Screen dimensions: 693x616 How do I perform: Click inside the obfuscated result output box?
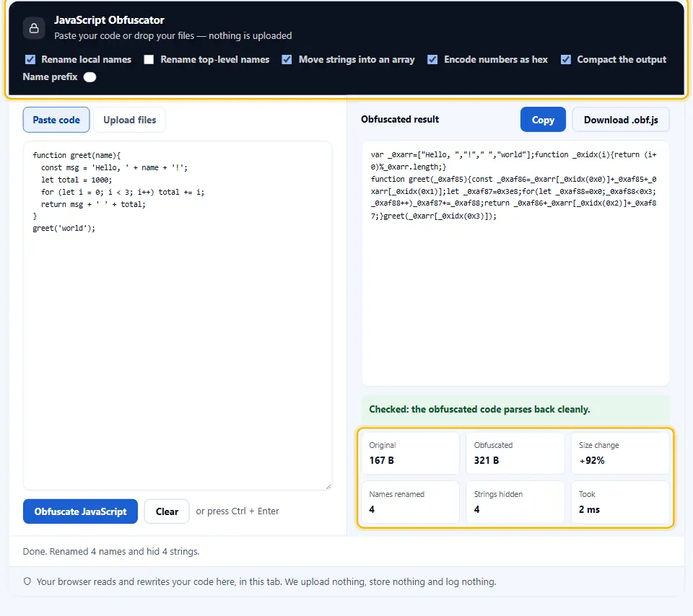[515, 263]
